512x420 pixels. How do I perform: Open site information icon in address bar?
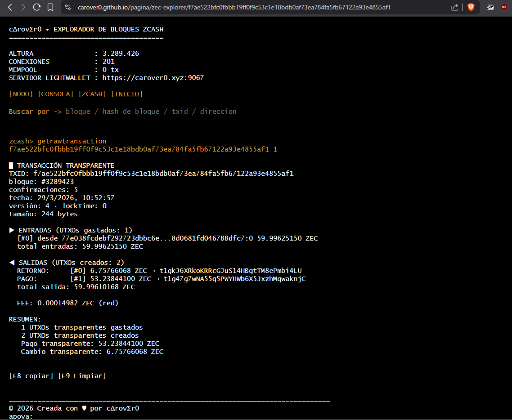point(68,7)
